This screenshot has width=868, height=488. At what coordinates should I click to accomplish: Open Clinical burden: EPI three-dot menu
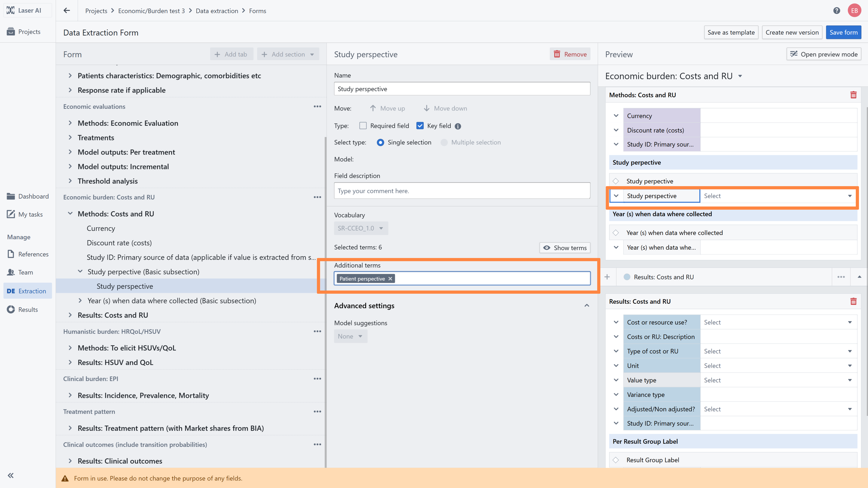click(x=317, y=379)
